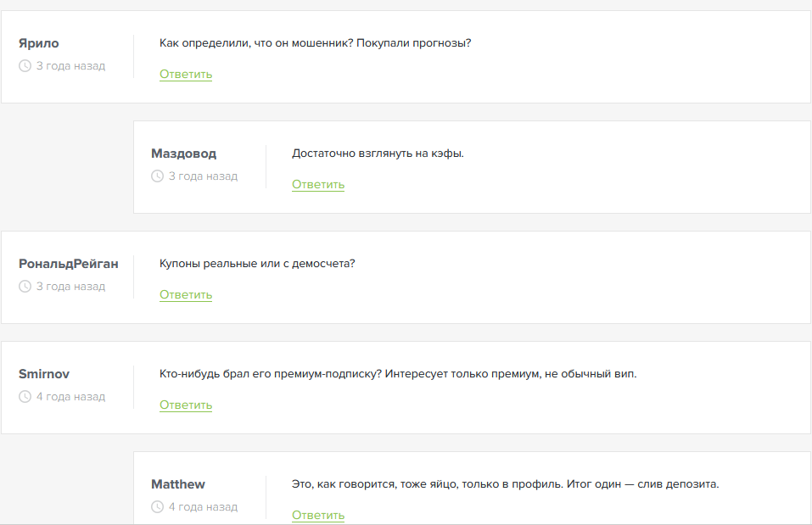The width and height of the screenshot is (812, 525).
Task: Click '3 года назад' timestamp under Маздовод
Action: (x=203, y=176)
